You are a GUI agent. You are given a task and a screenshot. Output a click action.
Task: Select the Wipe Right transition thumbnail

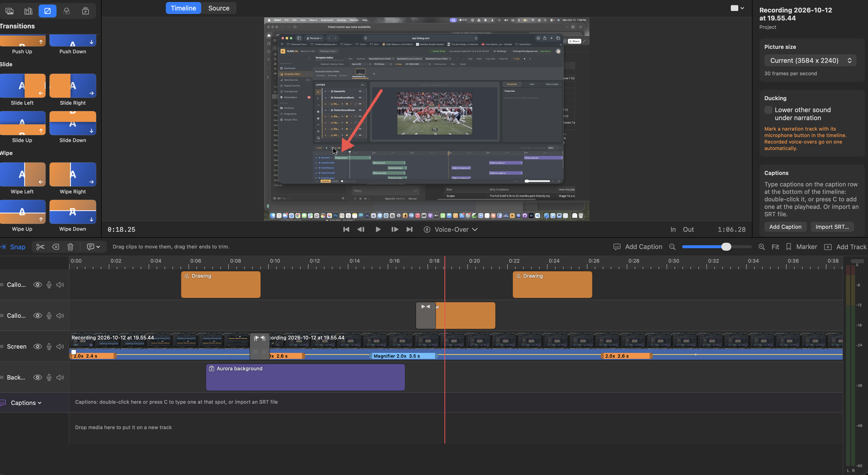[x=73, y=174]
